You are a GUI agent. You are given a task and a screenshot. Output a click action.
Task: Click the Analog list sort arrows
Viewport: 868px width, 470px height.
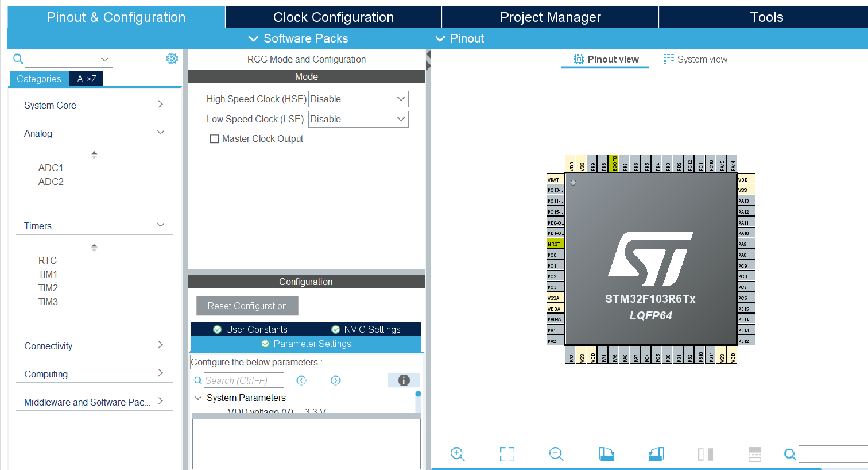click(94, 155)
